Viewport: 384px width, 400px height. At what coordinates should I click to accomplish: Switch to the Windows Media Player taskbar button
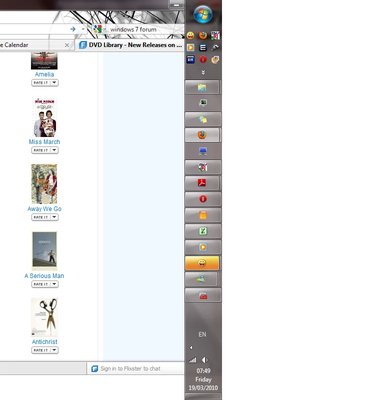[x=203, y=247]
